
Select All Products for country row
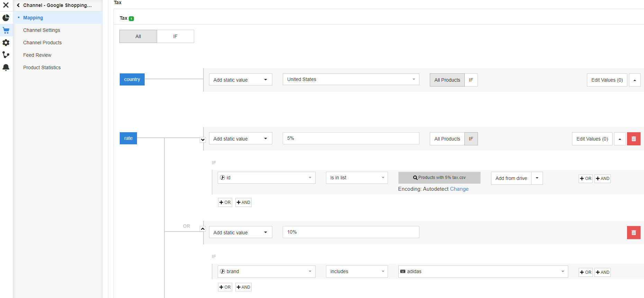[447, 80]
